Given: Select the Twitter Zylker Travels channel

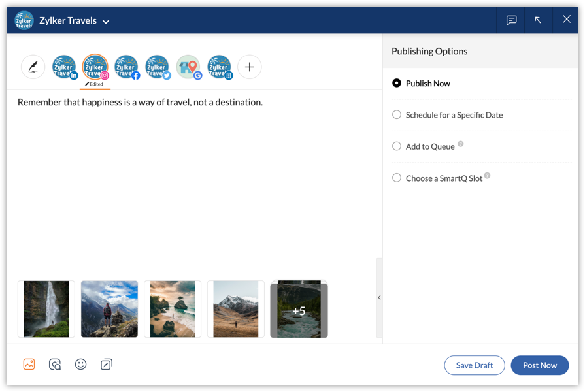Looking at the screenshot, I should point(158,67).
